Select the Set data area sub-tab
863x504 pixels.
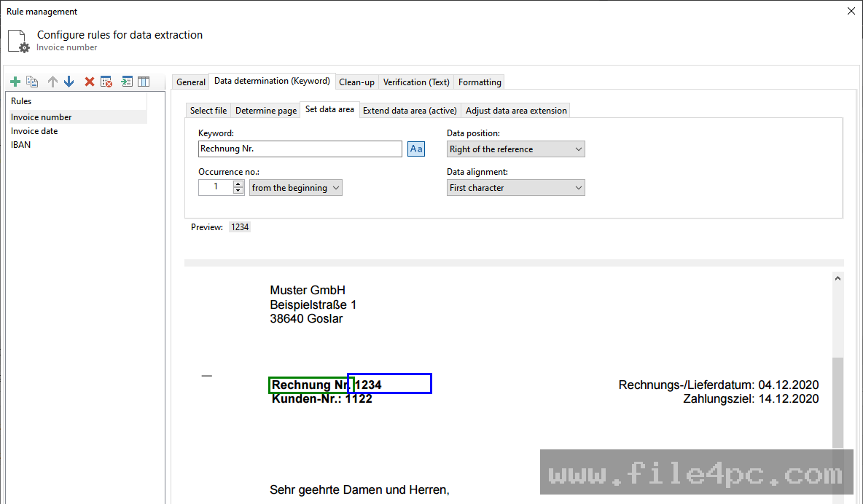point(329,109)
